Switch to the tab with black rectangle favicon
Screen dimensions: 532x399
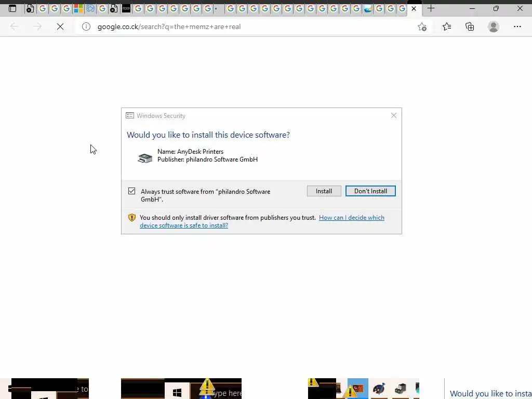pos(126,8)
